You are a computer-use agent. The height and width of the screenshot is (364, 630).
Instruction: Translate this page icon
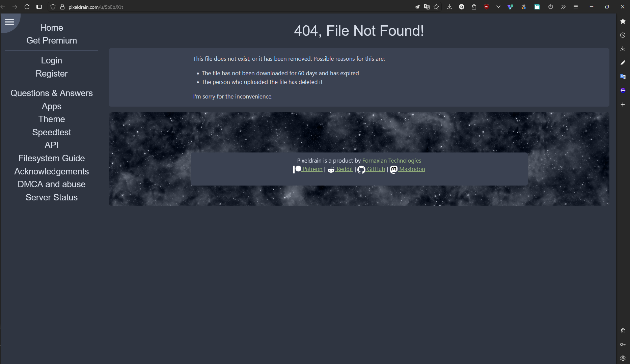pos(427,7)
